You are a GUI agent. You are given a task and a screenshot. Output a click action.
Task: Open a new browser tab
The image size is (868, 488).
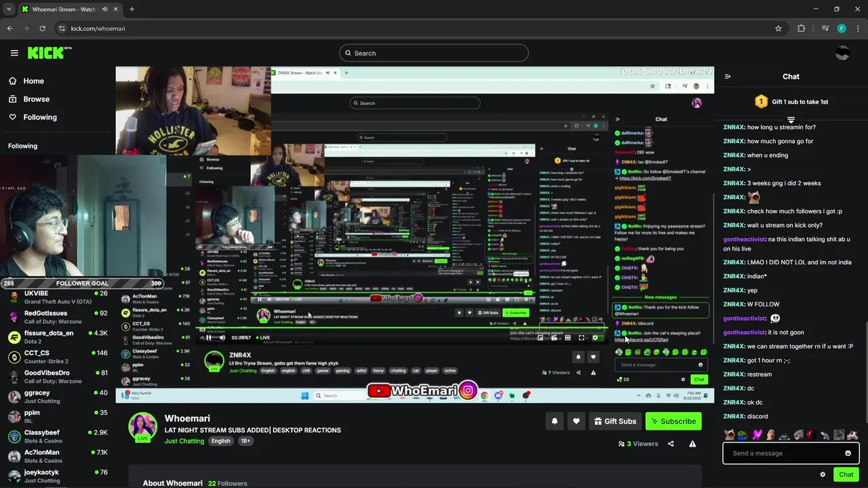(132, 9)
